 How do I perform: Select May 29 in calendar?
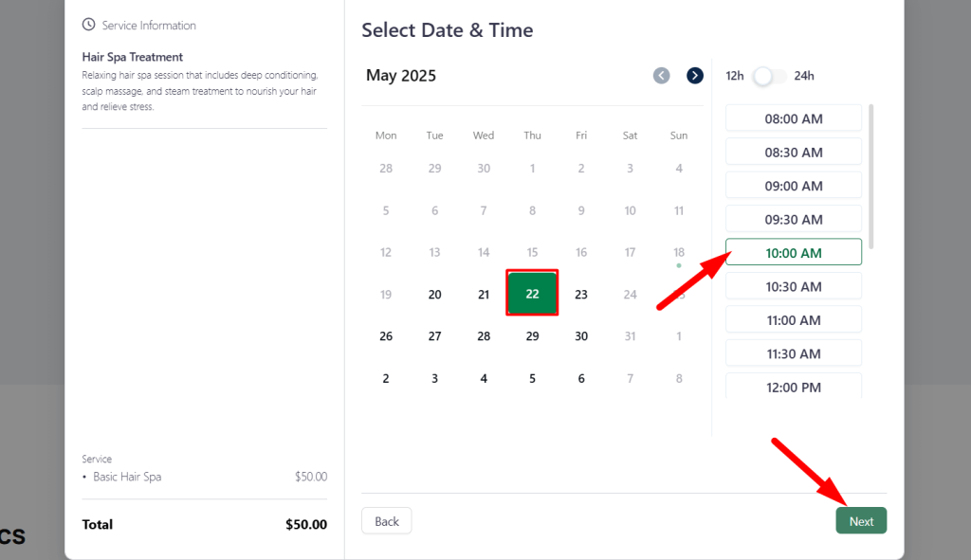click(532, 336)
